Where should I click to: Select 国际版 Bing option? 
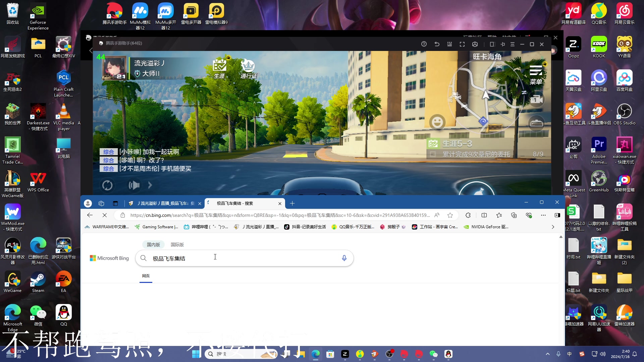click(177, 245)
